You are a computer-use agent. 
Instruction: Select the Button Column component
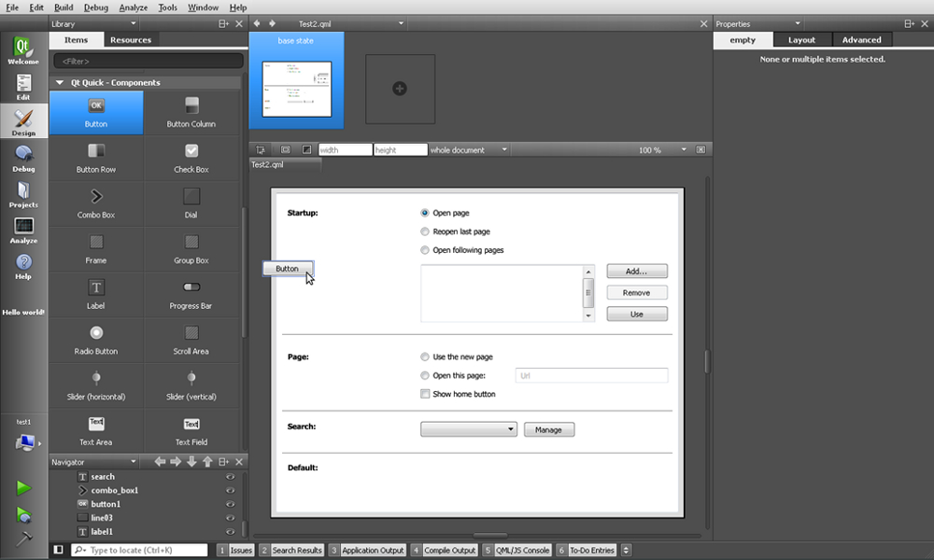tap(191, 113)
